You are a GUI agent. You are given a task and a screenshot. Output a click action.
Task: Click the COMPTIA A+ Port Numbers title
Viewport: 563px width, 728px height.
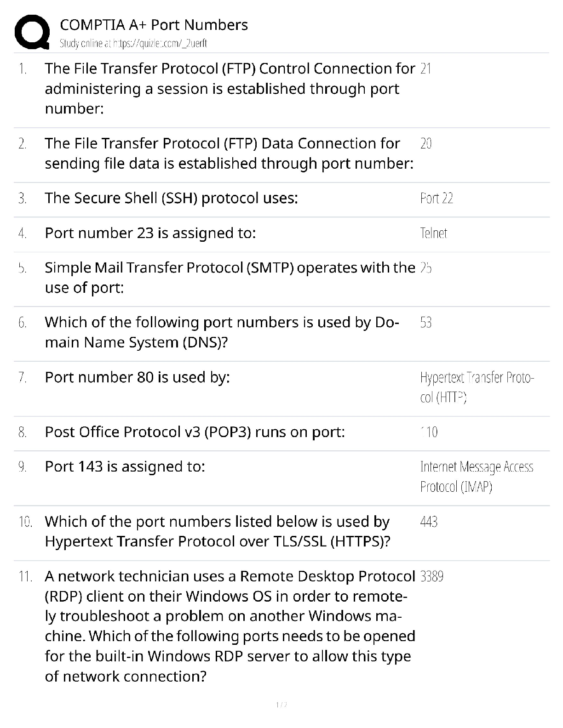point(154,25)
